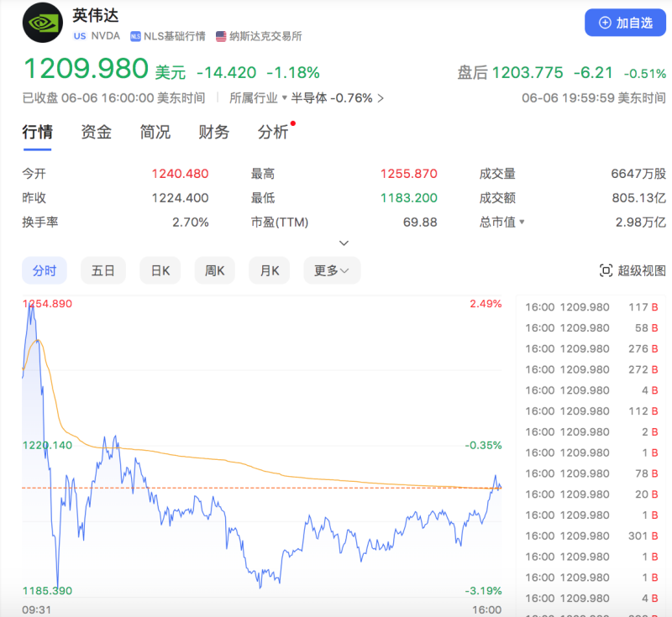Open 所属行业 dropdown arrow

[284, 98]
